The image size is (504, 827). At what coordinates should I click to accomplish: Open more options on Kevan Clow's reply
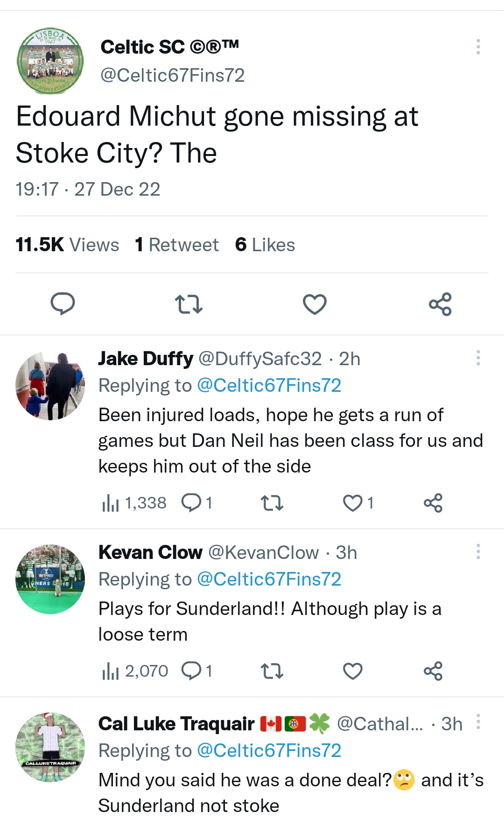[x=478, y=551]
